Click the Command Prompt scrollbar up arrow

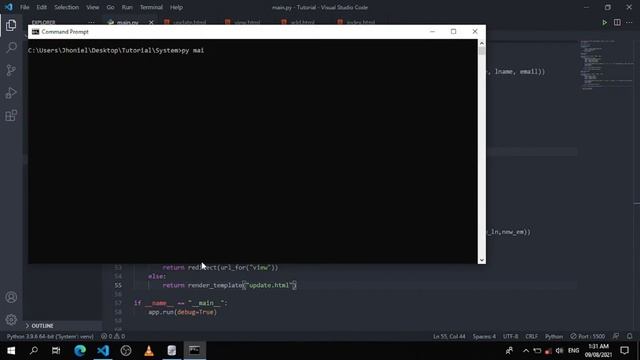pos(482,43)
